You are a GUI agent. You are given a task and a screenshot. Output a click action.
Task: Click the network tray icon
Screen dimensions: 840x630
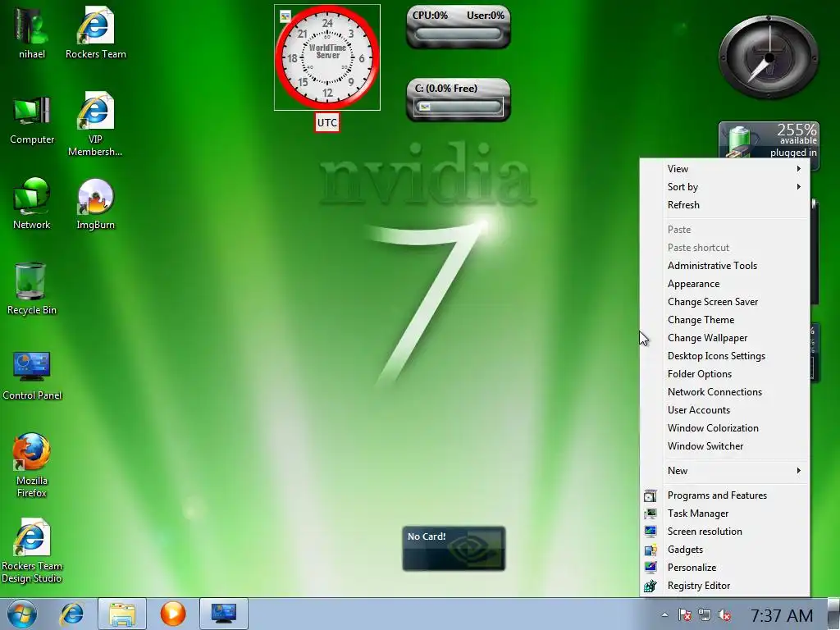pos(705,615)
